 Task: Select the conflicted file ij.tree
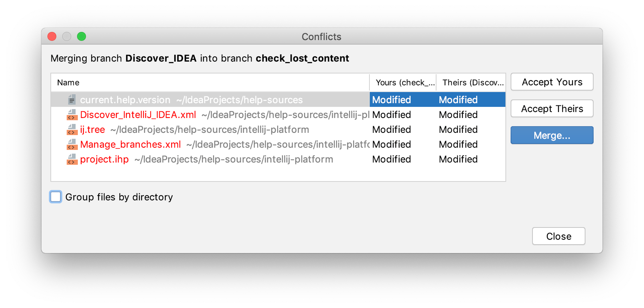(x=92, y=130)
